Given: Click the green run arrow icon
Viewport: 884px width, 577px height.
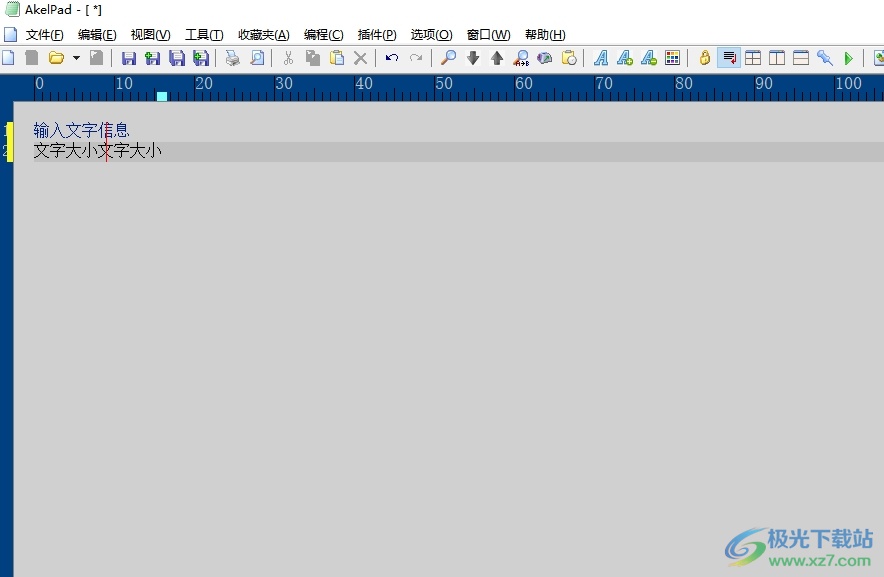Looking at the screenshot, I should (848, 58).
